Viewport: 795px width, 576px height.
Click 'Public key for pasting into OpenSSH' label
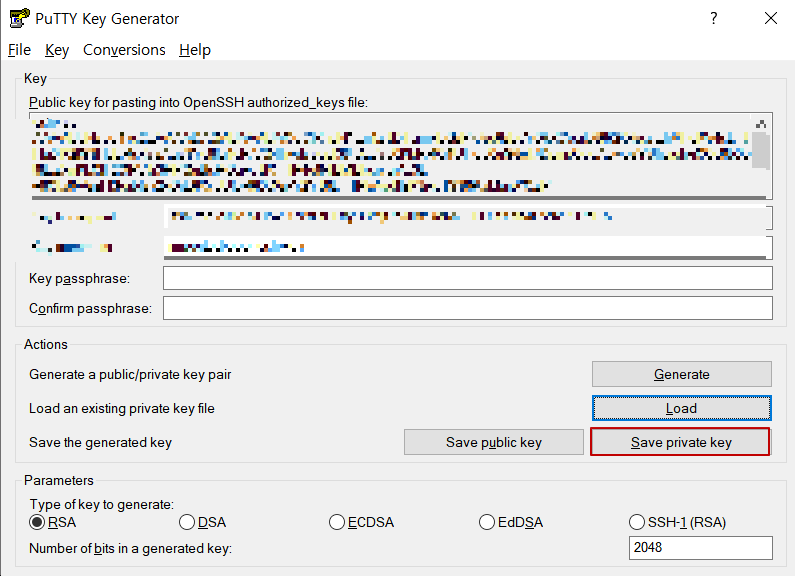click(x=198, y=102)
